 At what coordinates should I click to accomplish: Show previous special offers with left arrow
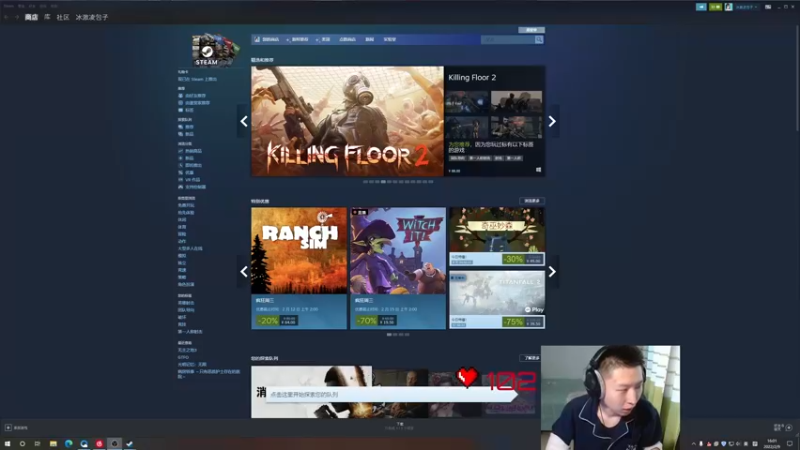pos(244,271)
